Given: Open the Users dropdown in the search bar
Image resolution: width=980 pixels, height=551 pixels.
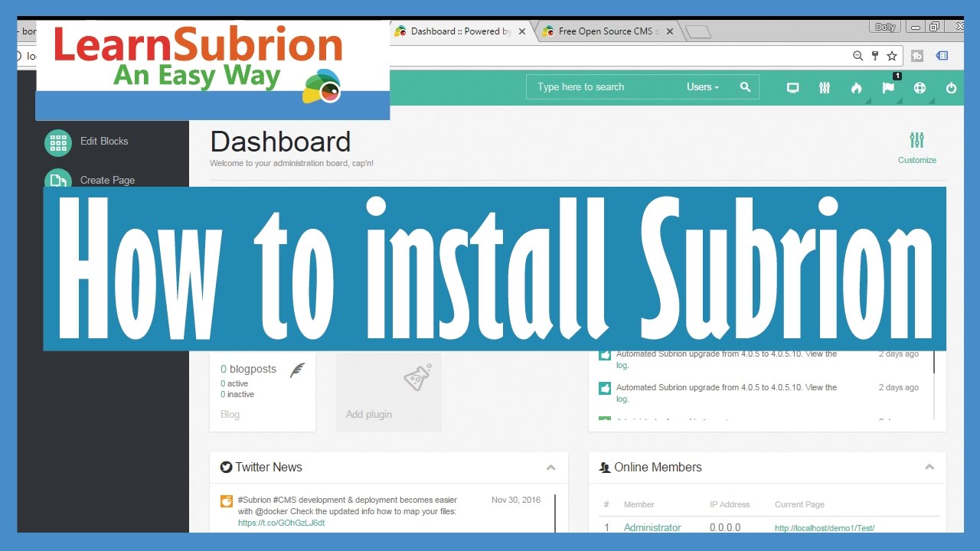Looking at the screenshot, I should point(703,87).
